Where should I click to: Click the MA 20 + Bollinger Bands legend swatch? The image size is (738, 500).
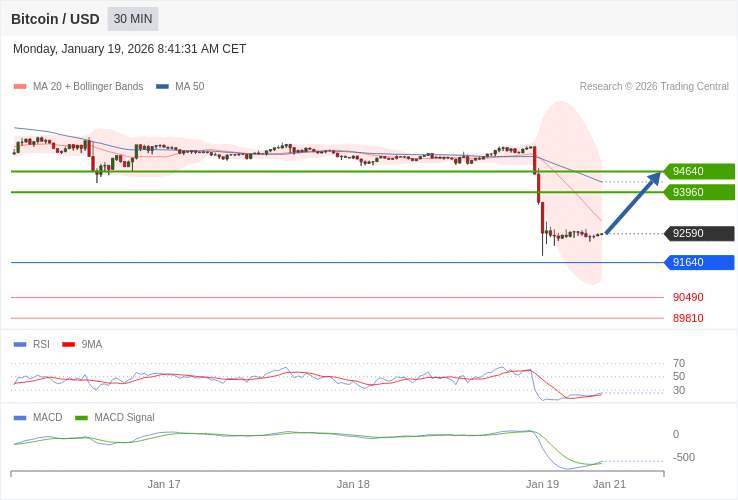click(20, 87)
